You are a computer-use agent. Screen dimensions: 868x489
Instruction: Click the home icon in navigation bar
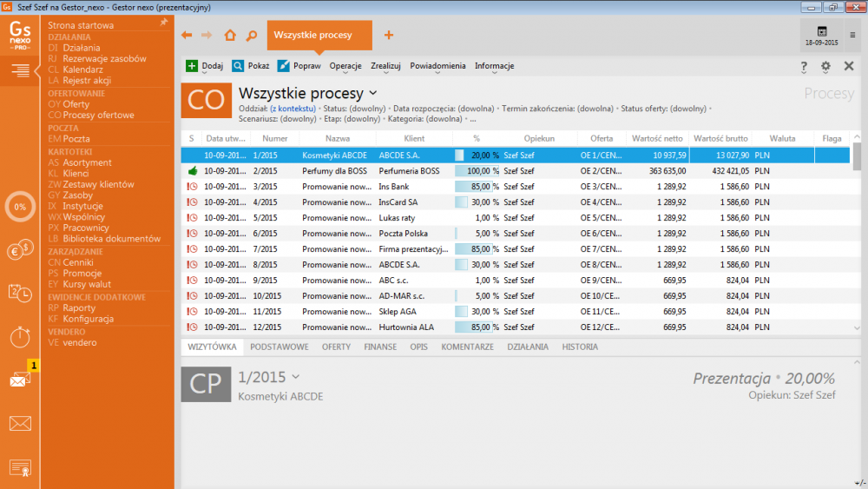point(230,36)
